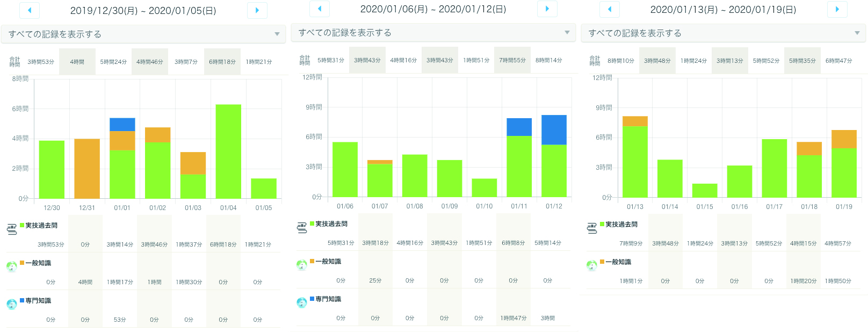The width and height of the screenshot is (868, 332).
Task: Click blue segment of 01/11 bar
Action: [x=519, y=127]
